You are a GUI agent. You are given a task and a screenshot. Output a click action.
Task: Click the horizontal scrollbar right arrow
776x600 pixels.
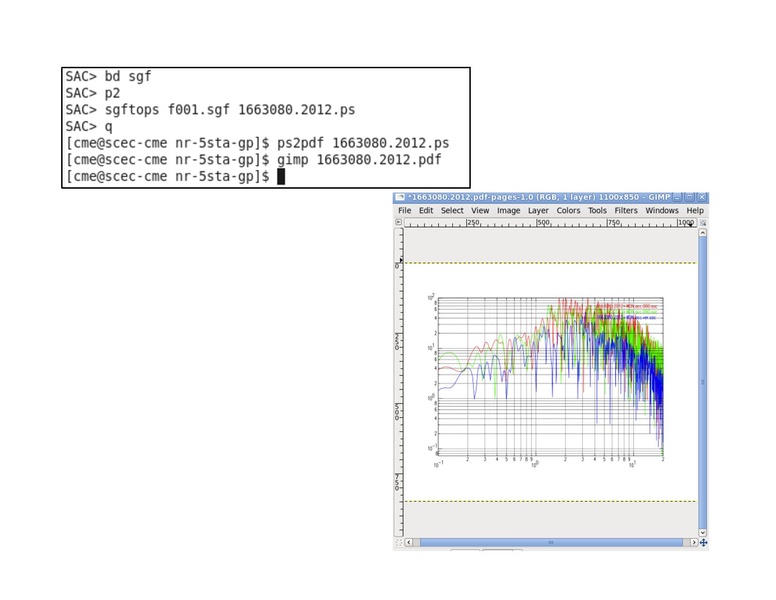point(693,543)
